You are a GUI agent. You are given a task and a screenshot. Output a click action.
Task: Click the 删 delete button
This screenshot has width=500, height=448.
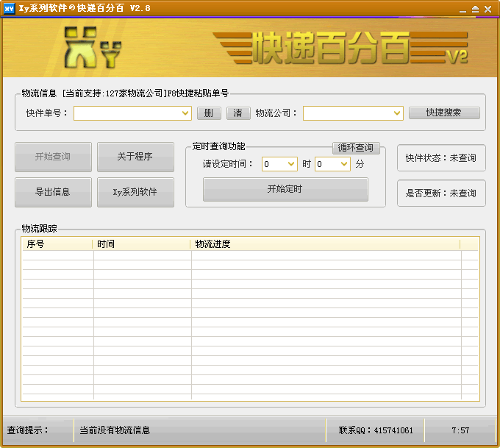[x=209, y=113]
